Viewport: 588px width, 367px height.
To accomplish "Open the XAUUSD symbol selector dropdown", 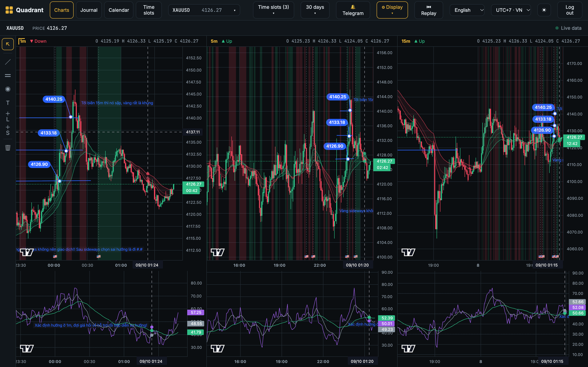I will click(x=204, y=10).
